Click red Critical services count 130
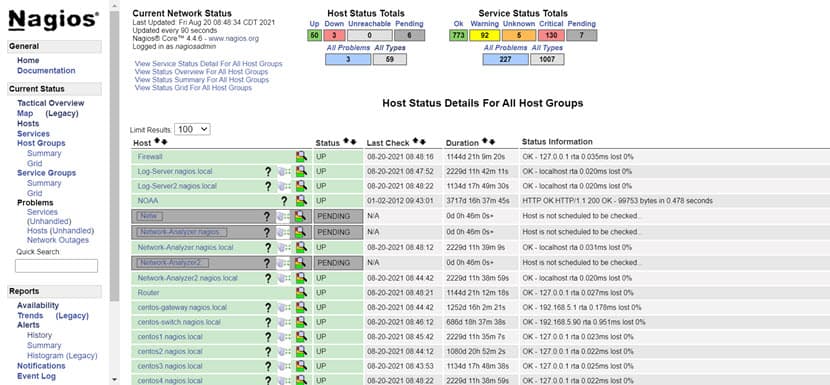The image size is (830, 385). [x=551, y=35]
